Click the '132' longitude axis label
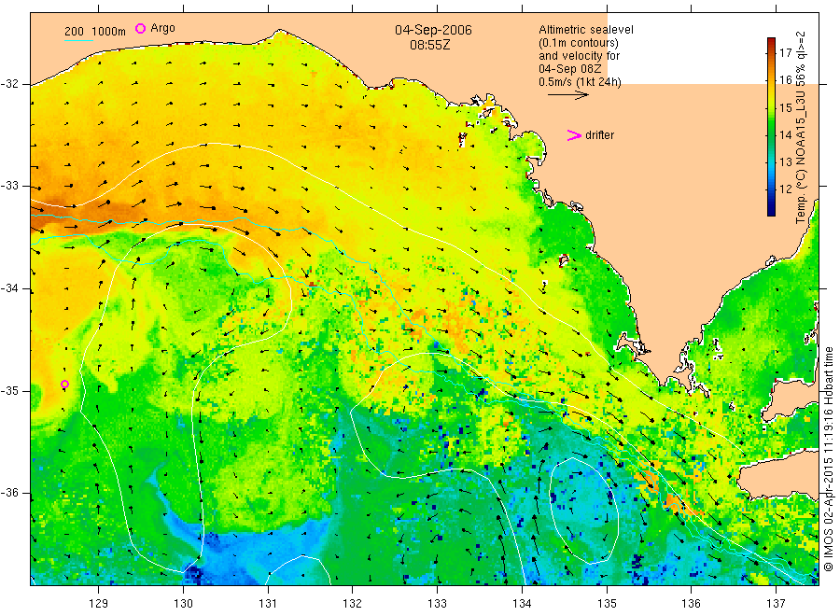The width and height of the screenshot is (840, 616). (353, 604)
